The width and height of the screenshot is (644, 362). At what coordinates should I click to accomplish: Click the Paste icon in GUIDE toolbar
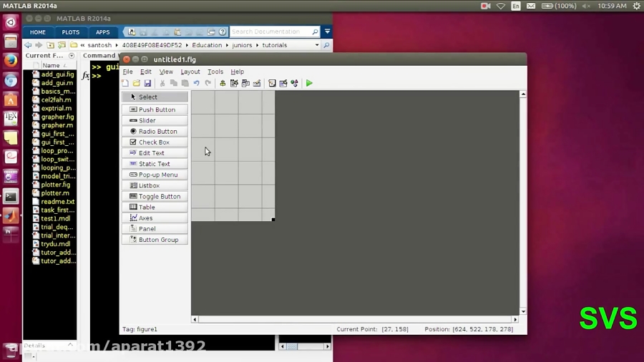(x=185, y=83)
